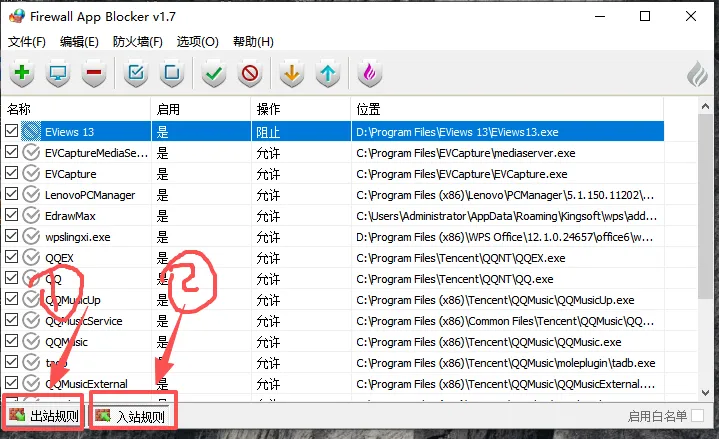The height and width of the screenshot is (439, 719).
Task: Toggle the QQEX rule checkbox
Action: point(11,257)
